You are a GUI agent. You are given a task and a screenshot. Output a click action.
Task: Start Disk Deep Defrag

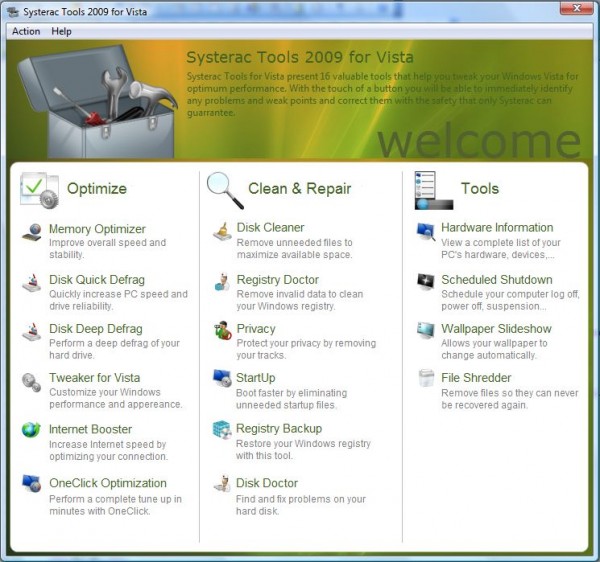point(96,329)
